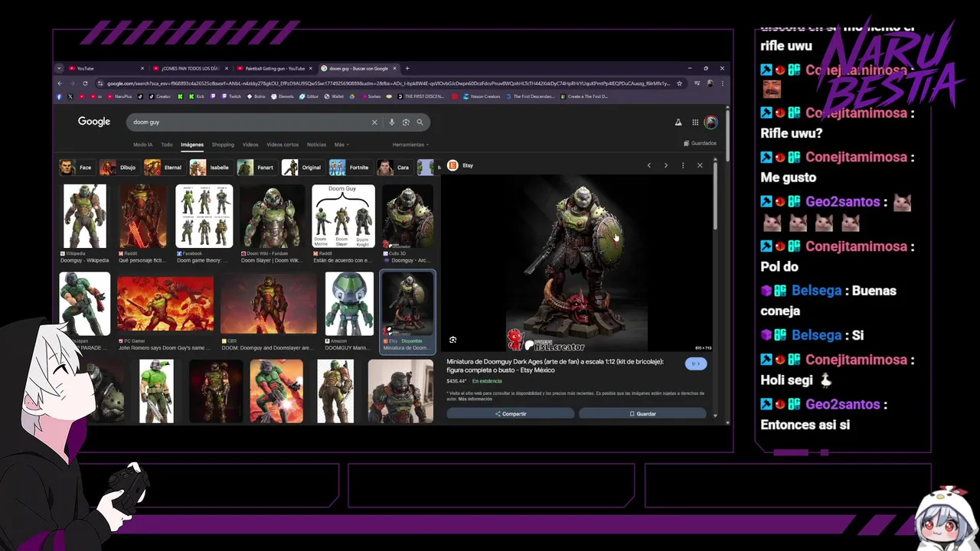Close the doom guy search tab
Viewport: 980px width, 551px height.
point(394,68)
